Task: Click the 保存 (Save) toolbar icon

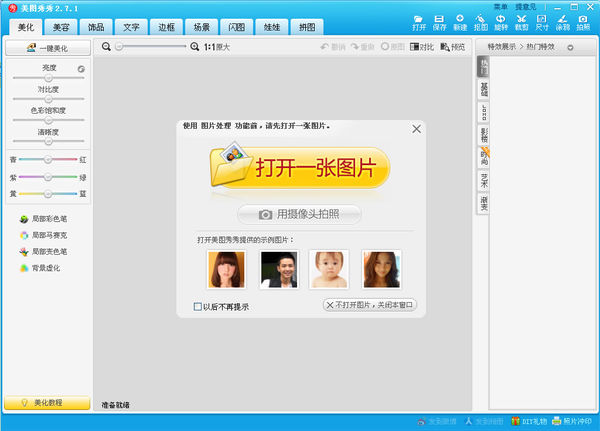Action: click(x=440, y=22)
